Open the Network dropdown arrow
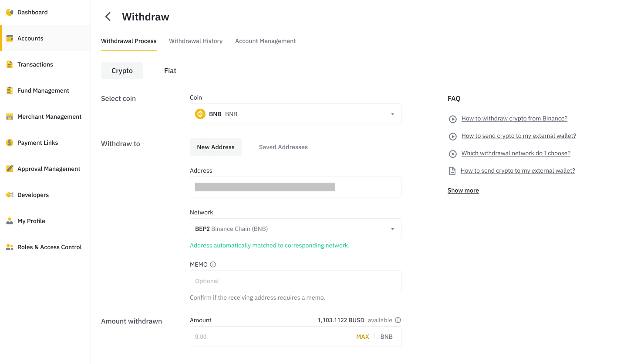627x364 pixels. 392,229
